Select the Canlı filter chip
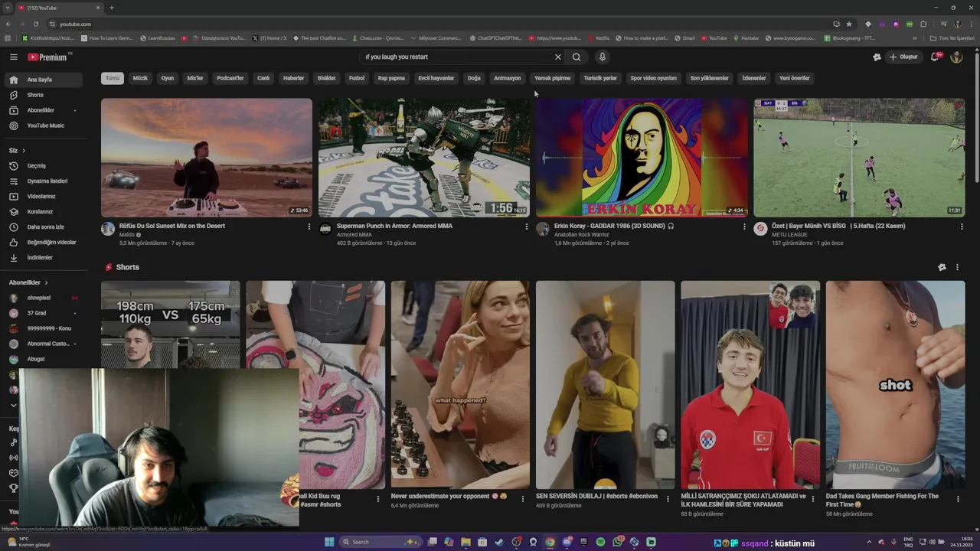The height and width of the screenshot is (551, 980). [263, 78]
